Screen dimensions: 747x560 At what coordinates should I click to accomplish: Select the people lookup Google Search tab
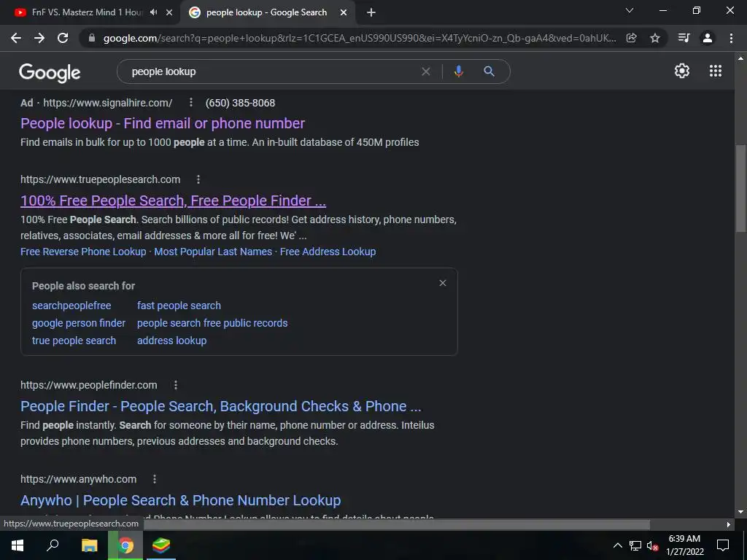[266, 12]
